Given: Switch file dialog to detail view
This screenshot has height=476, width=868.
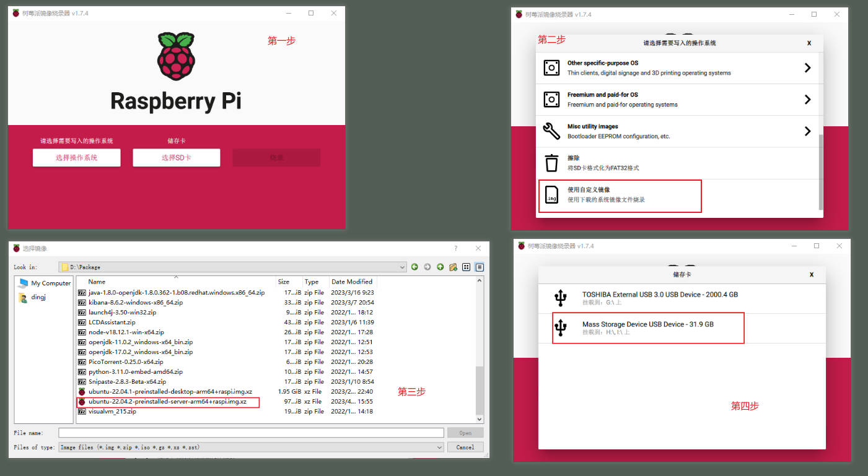Looking at the screenshot, I should pyautogui.click(x=480, y=267).
